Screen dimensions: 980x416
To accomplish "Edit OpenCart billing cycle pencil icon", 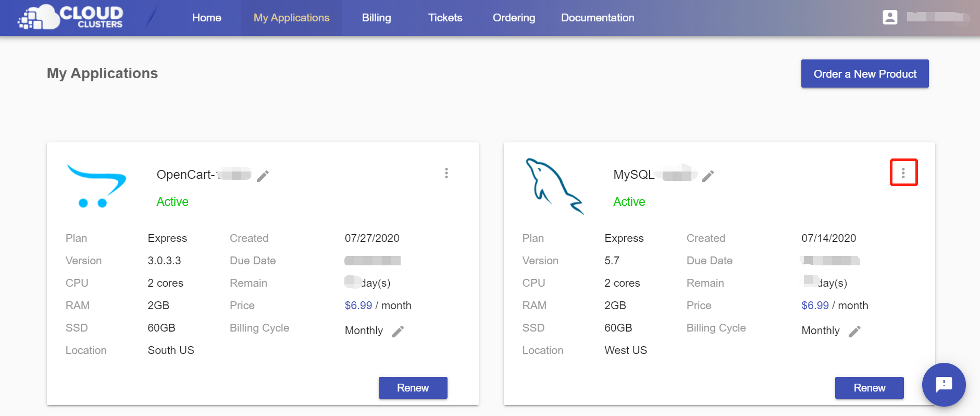I will (398, 332).
